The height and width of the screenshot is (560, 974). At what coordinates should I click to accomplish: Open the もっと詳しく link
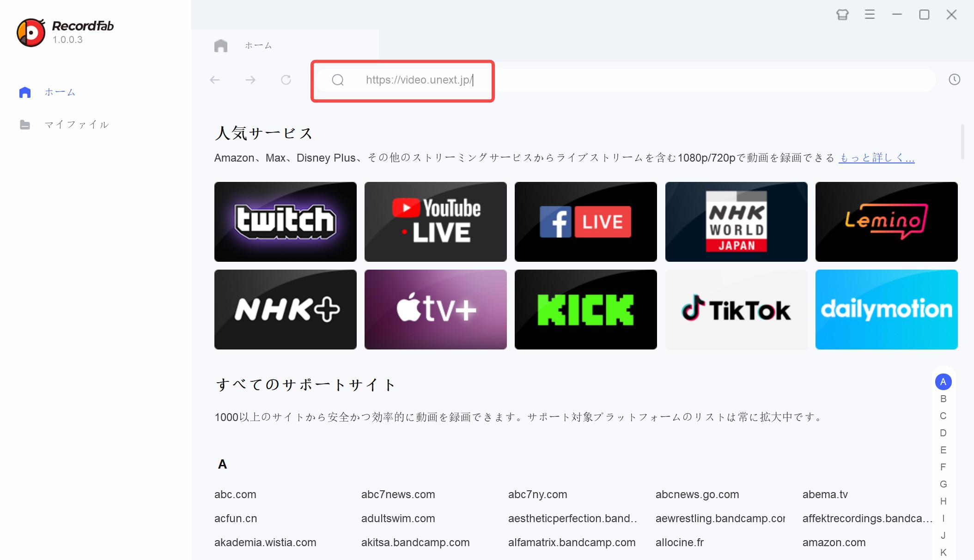[x=877, y=158]
